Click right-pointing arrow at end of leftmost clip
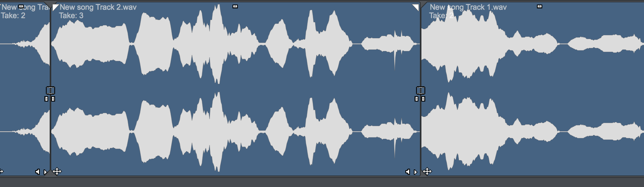The image size is (644, 187). tap(46, 172)
